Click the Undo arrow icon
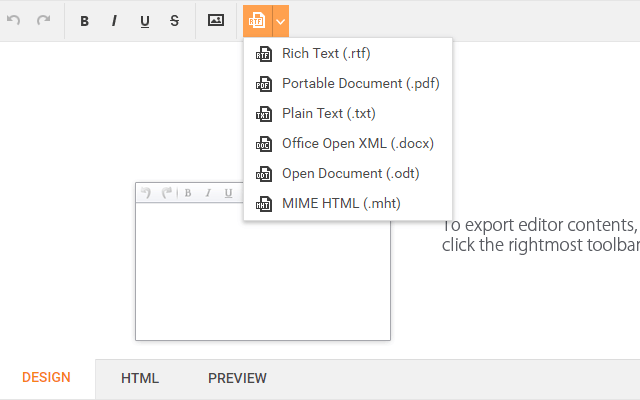The image size is (640, 400). tap(14, 20)
